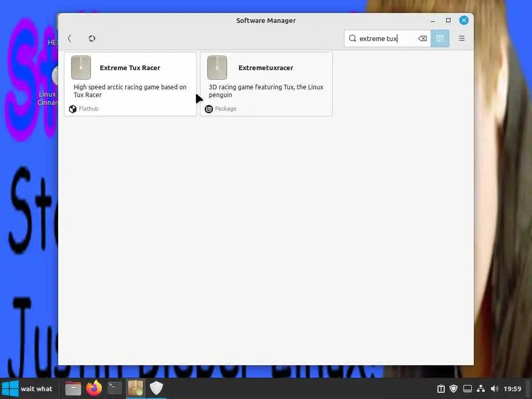Click in the search field containing 'extreme tux'

tap(388, 38)
